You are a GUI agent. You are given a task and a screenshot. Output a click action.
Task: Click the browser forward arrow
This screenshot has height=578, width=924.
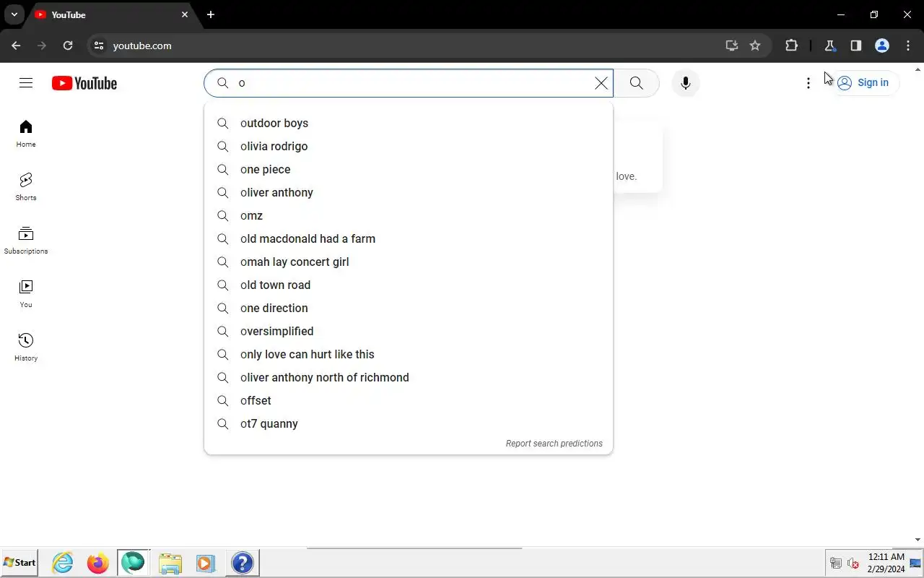click(x=42, y=46)
